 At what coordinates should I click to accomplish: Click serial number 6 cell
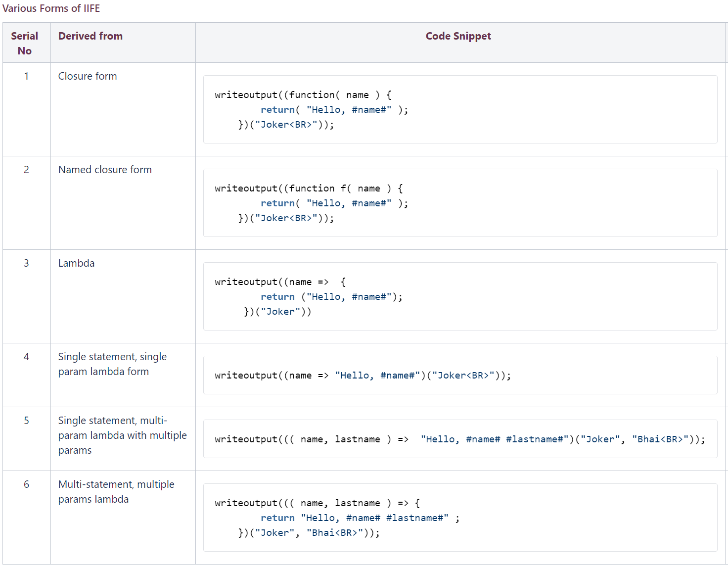(26, 484)
